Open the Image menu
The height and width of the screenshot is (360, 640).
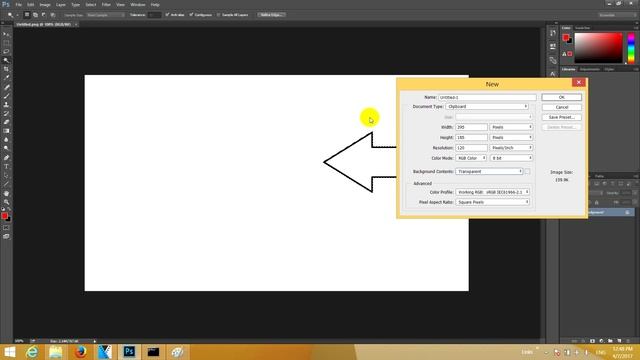pyautogui.click(x=45, y=4)
